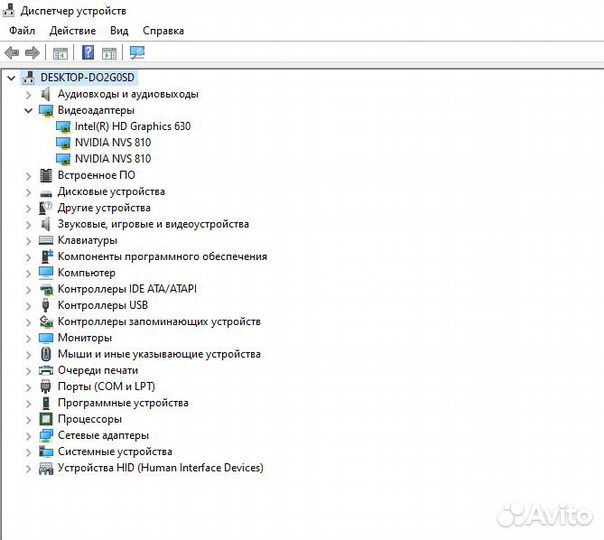Click the scan for hardware changes monitor icon
This screenshot has width=604, height=540.
(x=137, y=53)
